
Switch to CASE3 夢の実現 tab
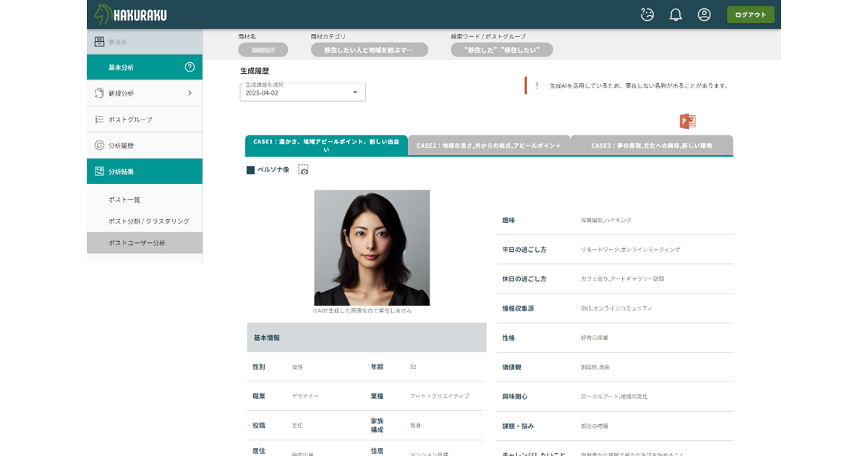coord(652,145)
